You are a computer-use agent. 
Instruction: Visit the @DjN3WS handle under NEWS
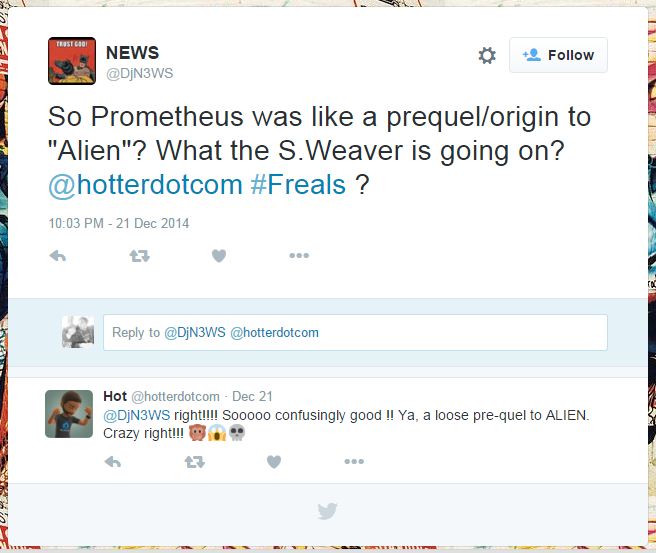click(139, 74)
